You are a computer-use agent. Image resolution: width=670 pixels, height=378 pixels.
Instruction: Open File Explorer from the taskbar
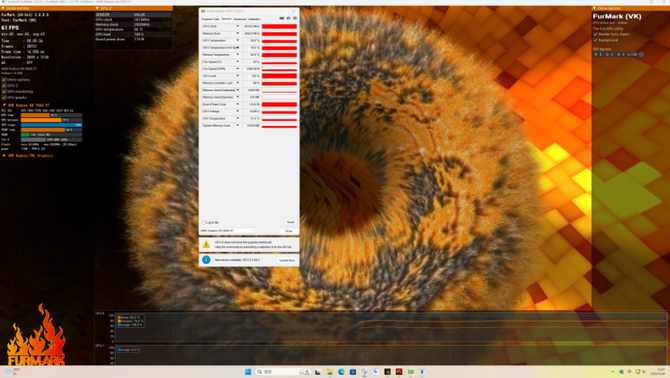[330, 372]
